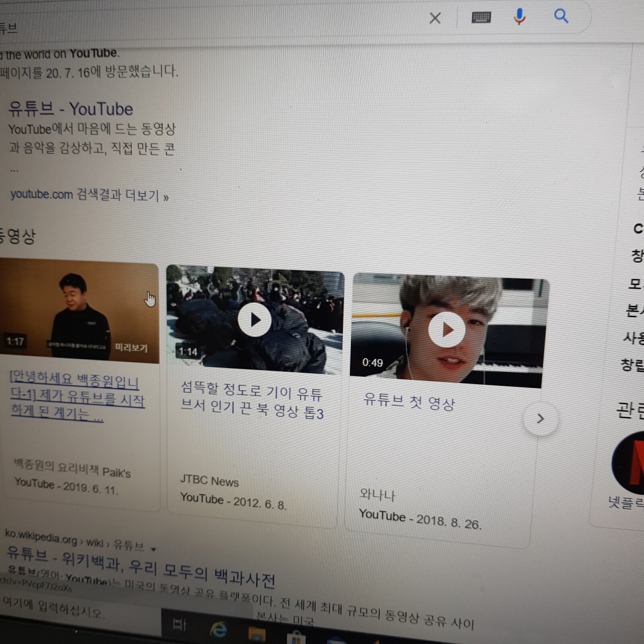Click the 백종원의 요리비책 Paik's channel text
Viewport: 644px width, 644px height.
coord(72,469)
